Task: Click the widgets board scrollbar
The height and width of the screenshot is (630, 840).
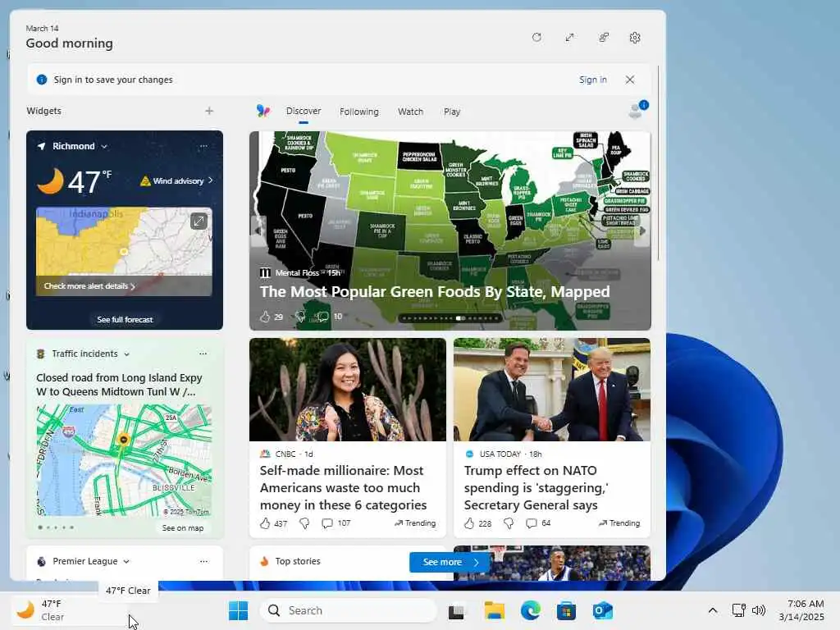Action: click(658, 163)
